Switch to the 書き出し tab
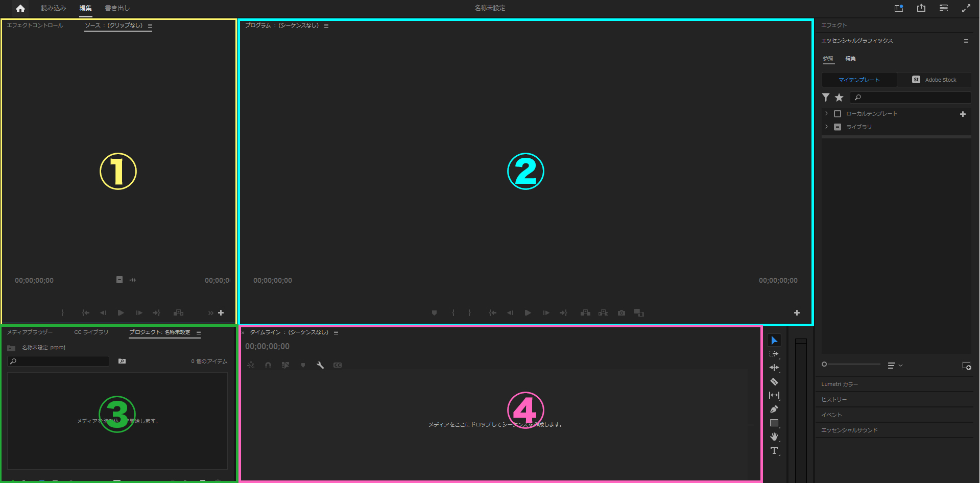Viewport: 980px width, 483px height. (117, 8)
